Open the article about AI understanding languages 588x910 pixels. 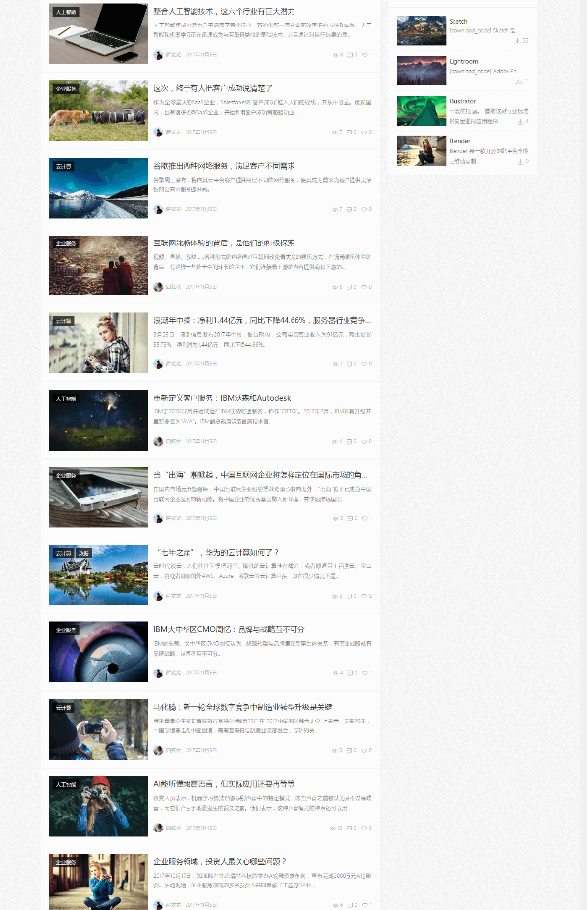click(x=224, y=784)
